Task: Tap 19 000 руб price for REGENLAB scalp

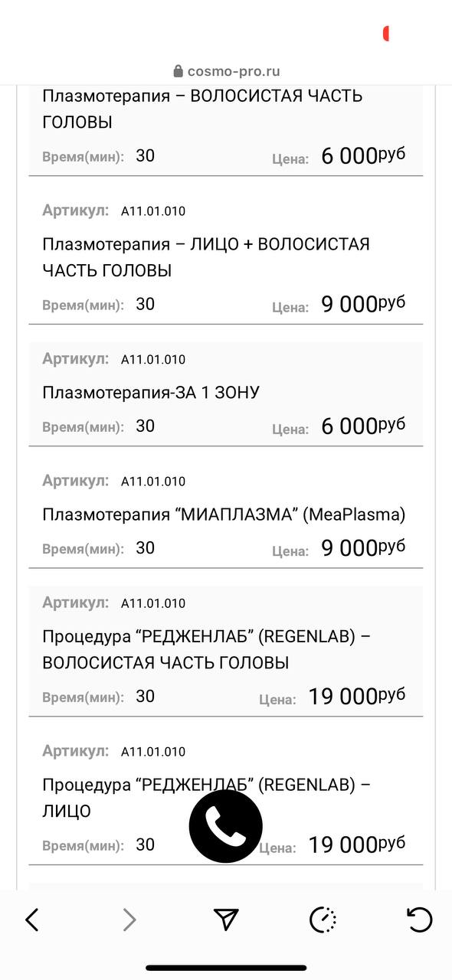Action: [x=357, y=696]
